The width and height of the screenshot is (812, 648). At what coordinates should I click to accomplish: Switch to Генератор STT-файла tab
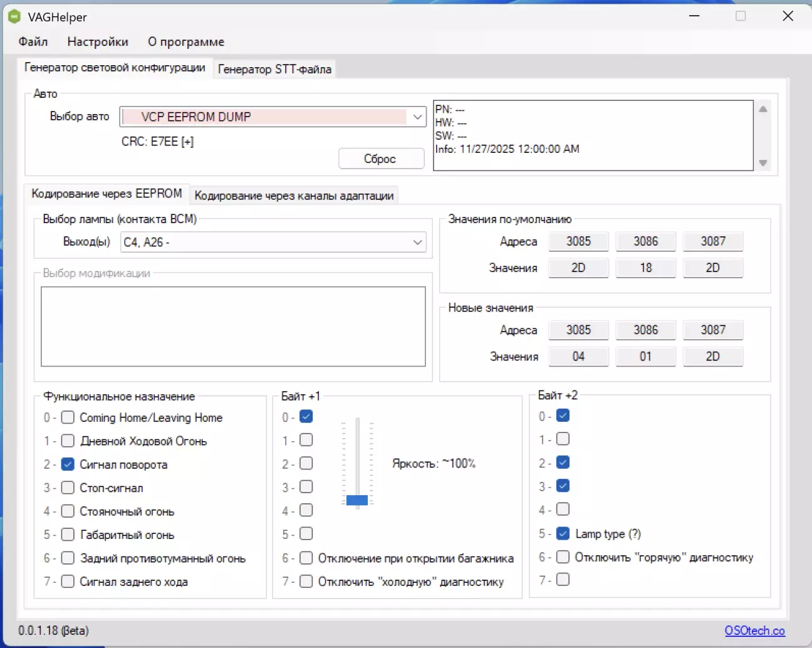pyautogui.click(x=274, y=69)
